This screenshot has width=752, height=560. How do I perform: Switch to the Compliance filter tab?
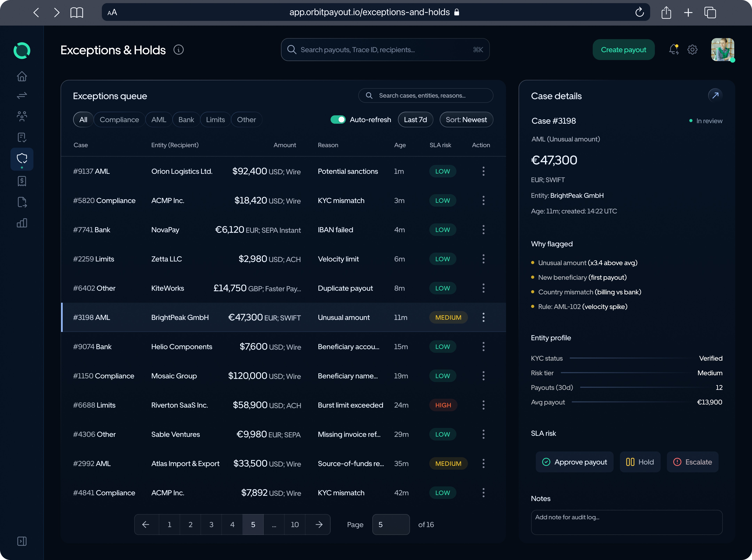[119, 120]
